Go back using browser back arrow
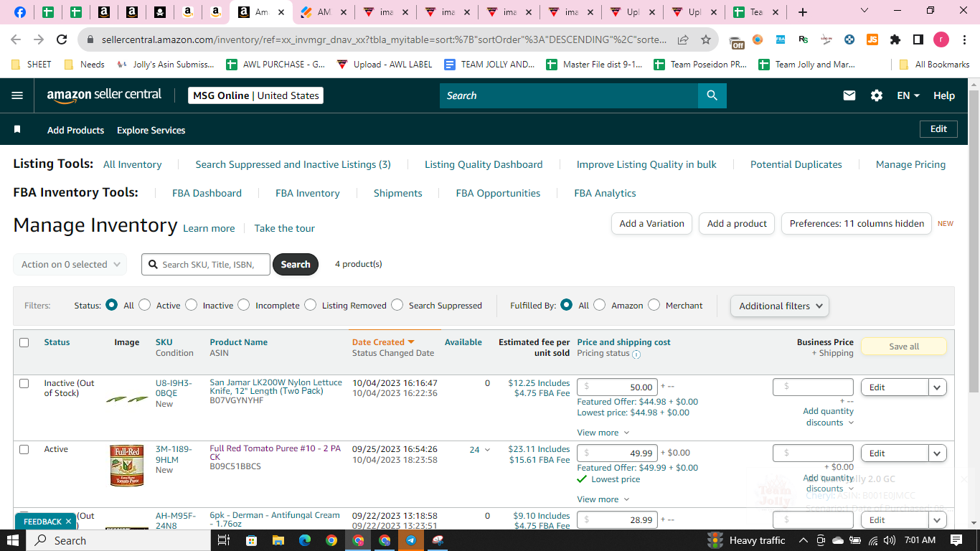980x551 pixels. tap(16, 39)
